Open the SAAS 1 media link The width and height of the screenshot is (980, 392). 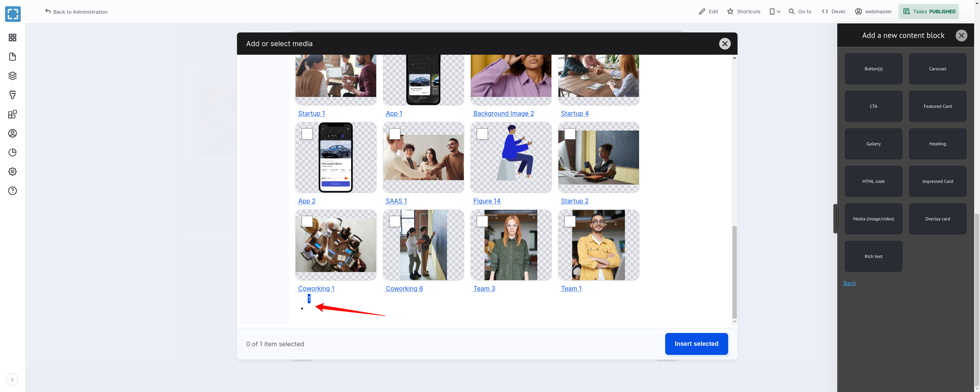[x=396, y=201]
